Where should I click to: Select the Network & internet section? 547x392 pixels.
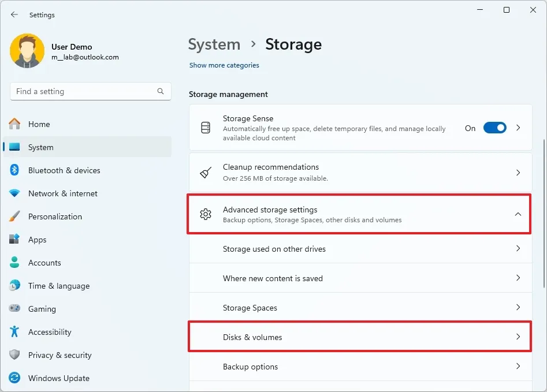click(64, 193)
